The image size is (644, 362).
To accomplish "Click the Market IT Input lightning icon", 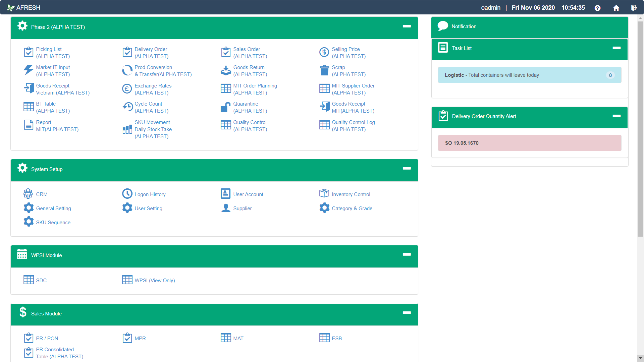I will pyautogui.click(x=29, y=70).
